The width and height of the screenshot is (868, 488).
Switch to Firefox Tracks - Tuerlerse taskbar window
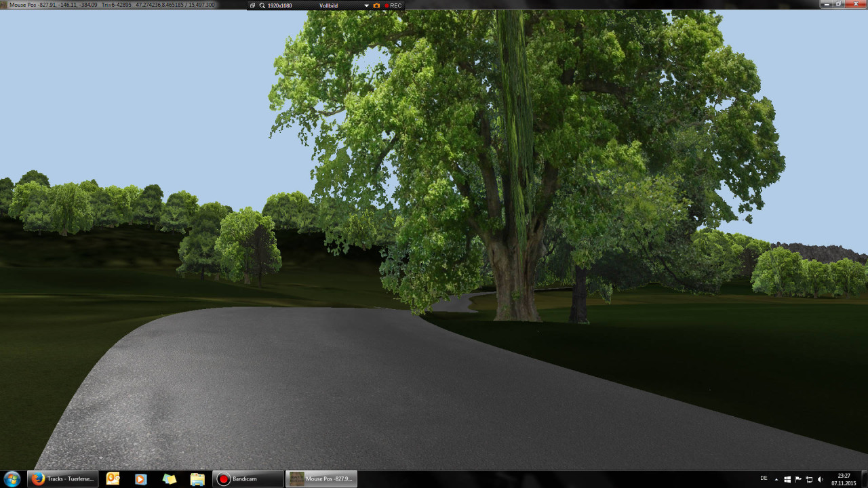pos(63,479)
